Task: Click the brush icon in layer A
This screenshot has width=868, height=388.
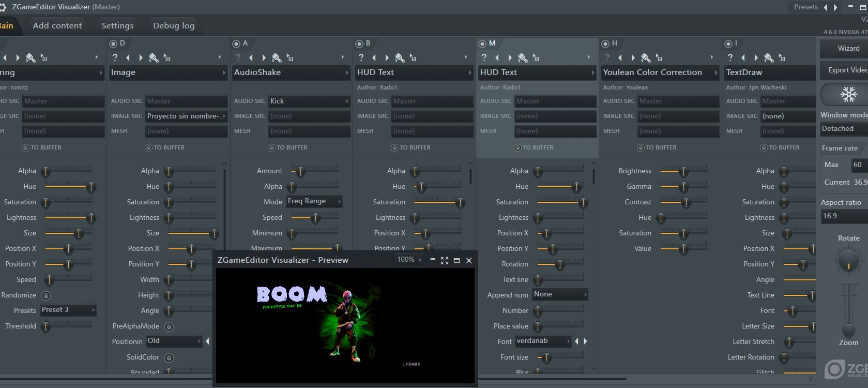Action: point(277,57)
